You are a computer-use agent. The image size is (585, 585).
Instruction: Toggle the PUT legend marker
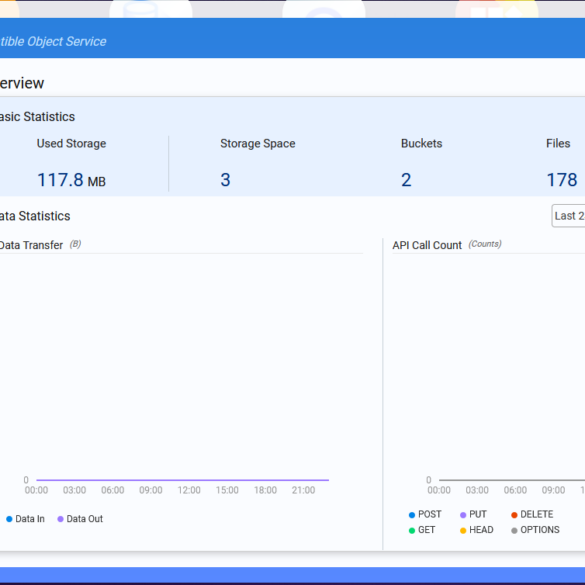click(x=463, y=515)
